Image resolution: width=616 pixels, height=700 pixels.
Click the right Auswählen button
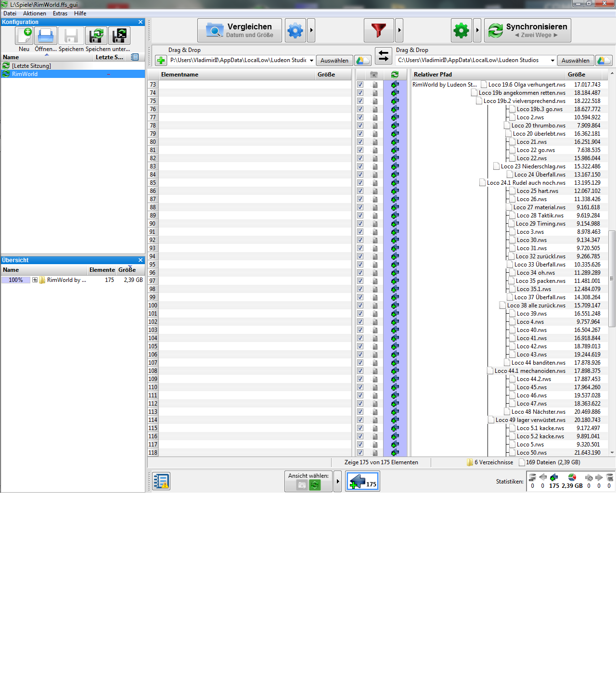(x=576, y=60)
